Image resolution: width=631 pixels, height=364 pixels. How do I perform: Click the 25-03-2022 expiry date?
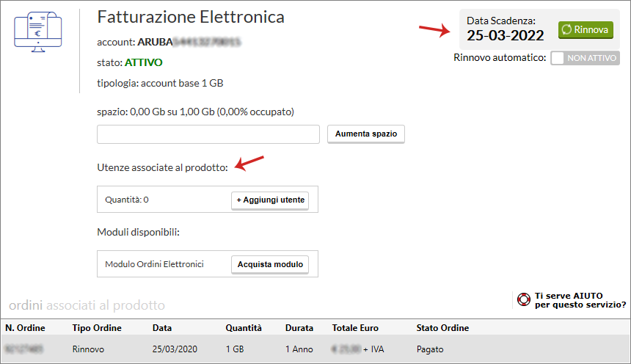(x=506, y=35)
